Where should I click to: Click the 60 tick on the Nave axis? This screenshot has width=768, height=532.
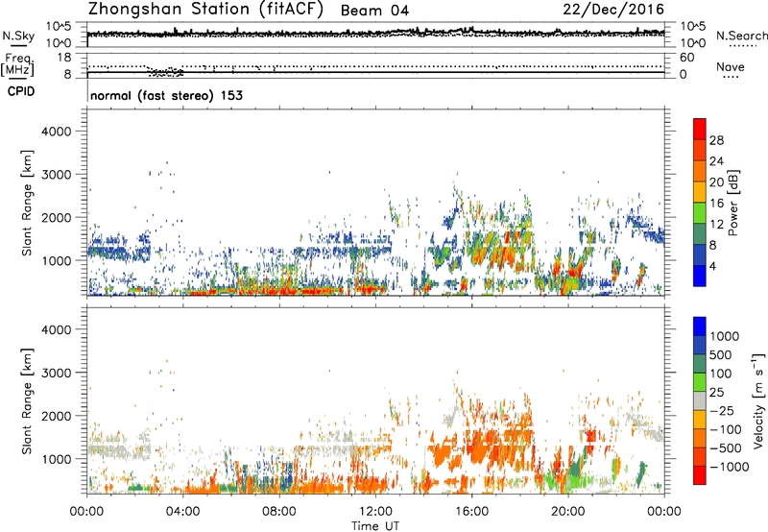(686, 58)
